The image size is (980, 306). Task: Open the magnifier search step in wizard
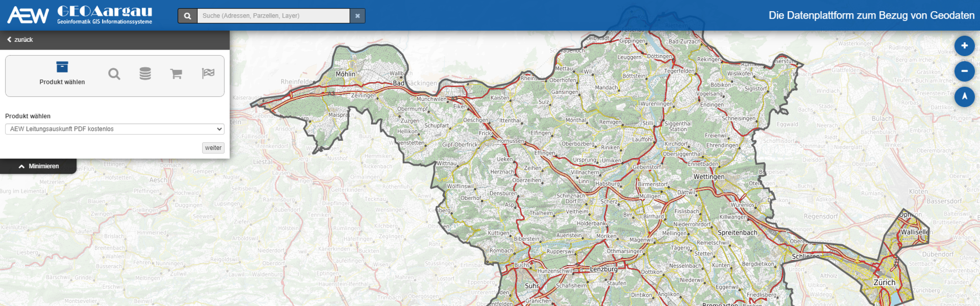(x=114, y=74)
